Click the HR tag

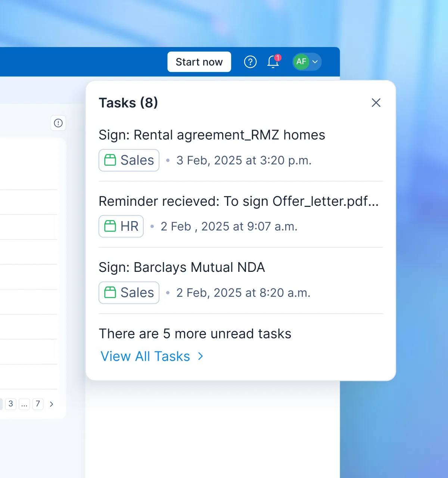pos(121,226)
